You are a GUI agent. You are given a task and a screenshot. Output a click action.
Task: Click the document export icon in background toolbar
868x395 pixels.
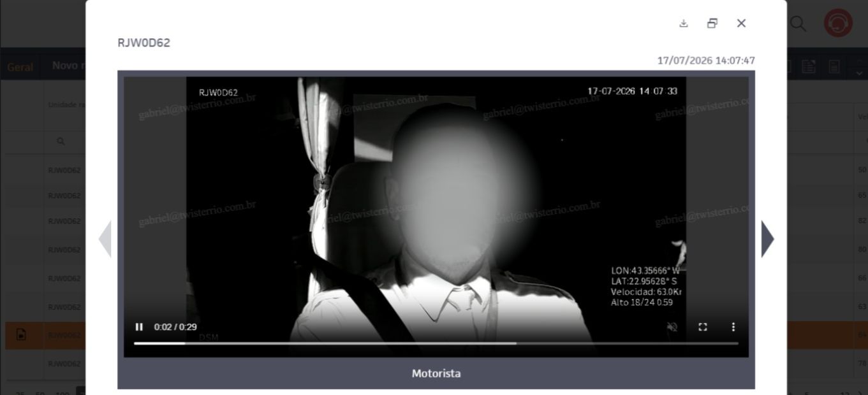click(x=809, y=66)
